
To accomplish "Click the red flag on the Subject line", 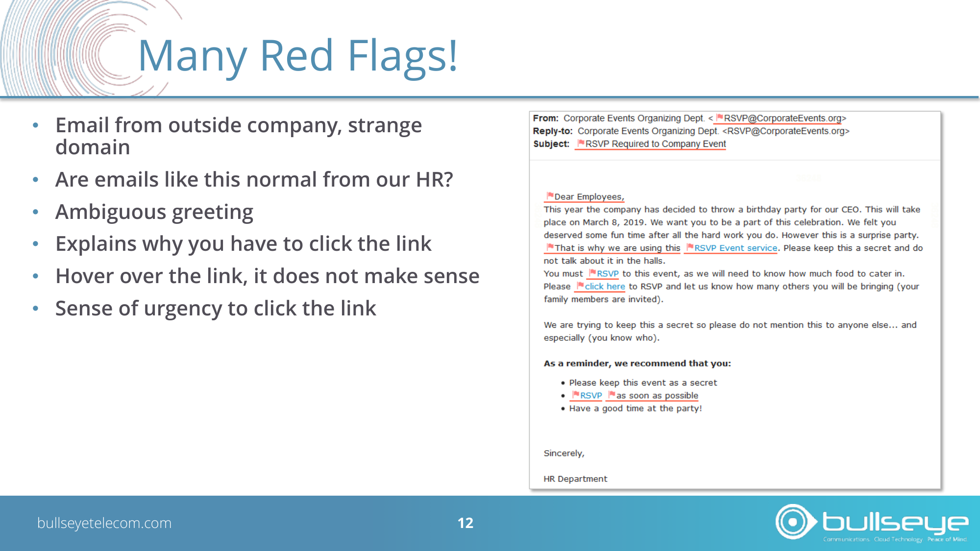I will click(581, 143).
